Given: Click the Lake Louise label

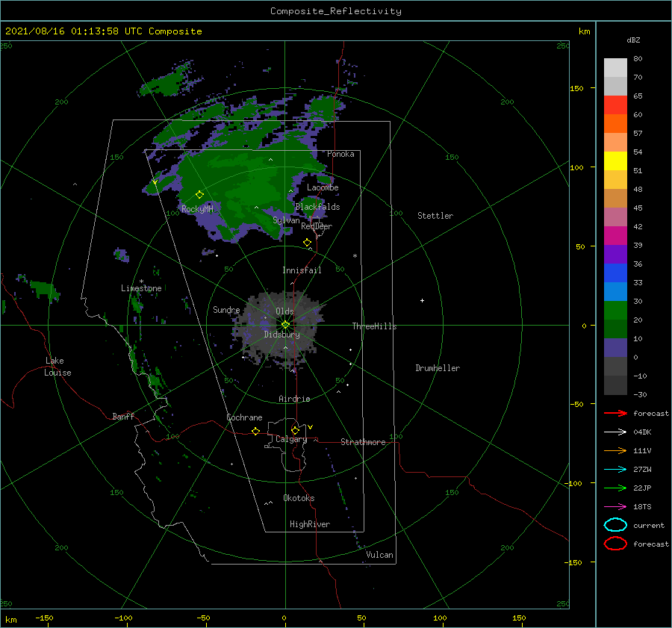Looking at the screenshot, I should tap(57, 367).
